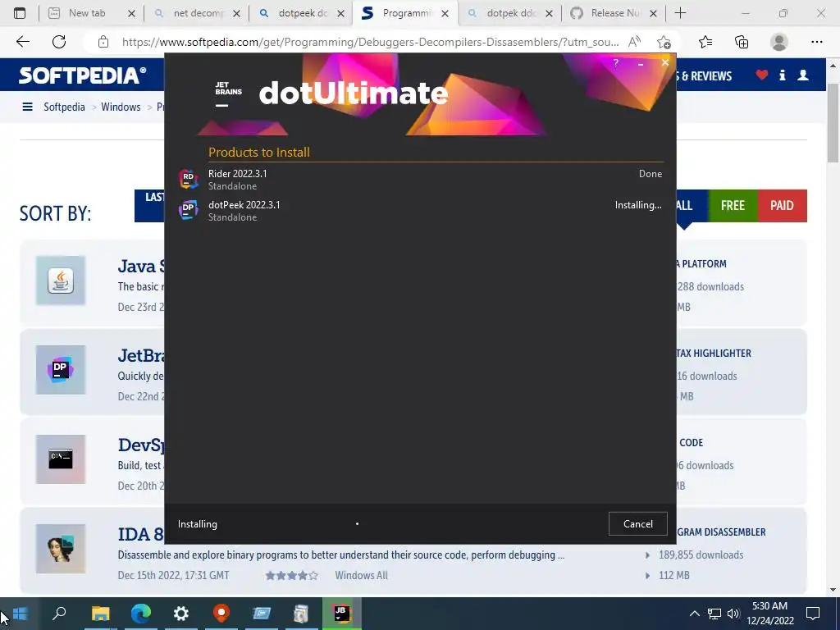Open Windows taskbar search
The image size is (840, 630).
point(59,614)
